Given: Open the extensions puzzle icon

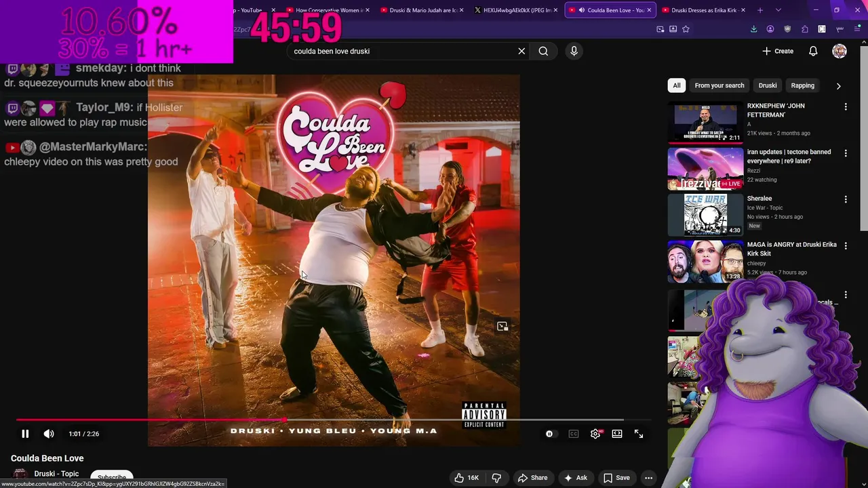Looking at the screenshot, I should [805, 29].
